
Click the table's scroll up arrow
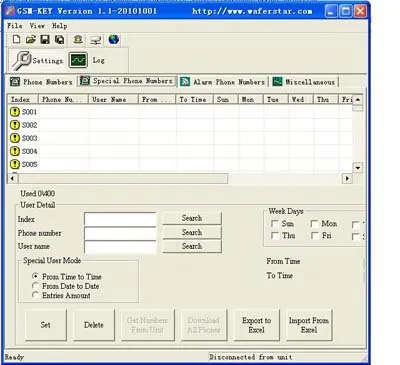pos(358,99)
